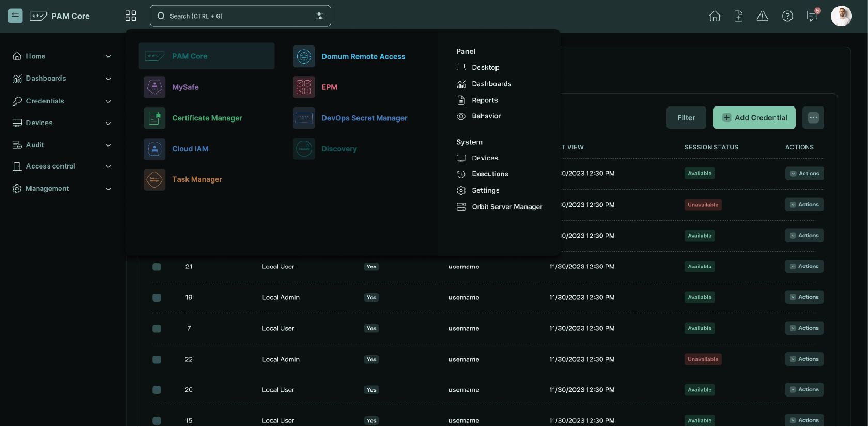Collapse sidebar with hamburger menu icon
Image resolution: width=868 pixels, height=427 pixels.
click(15, 16)
